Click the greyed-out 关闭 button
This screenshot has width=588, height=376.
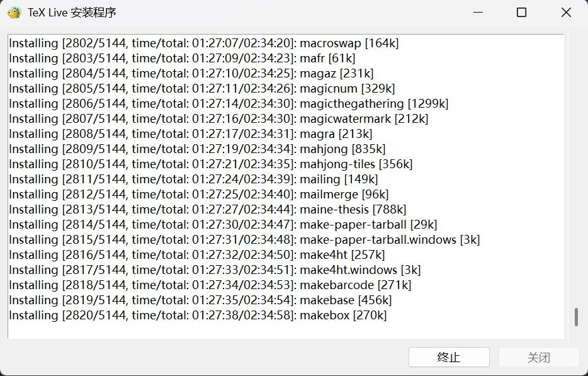[x=539, y=357]
